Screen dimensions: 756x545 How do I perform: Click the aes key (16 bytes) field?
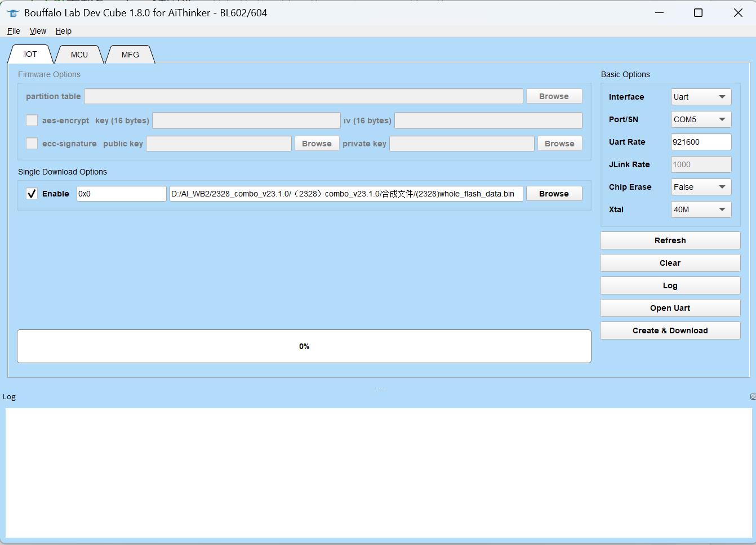tap(246, 120)
